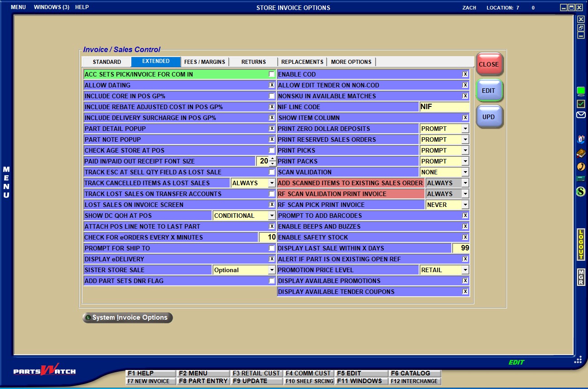The width and height of the screenshot is (588, 389).
Task: Uncheck ENABLE COD checkbox
Action: (465, 74)
